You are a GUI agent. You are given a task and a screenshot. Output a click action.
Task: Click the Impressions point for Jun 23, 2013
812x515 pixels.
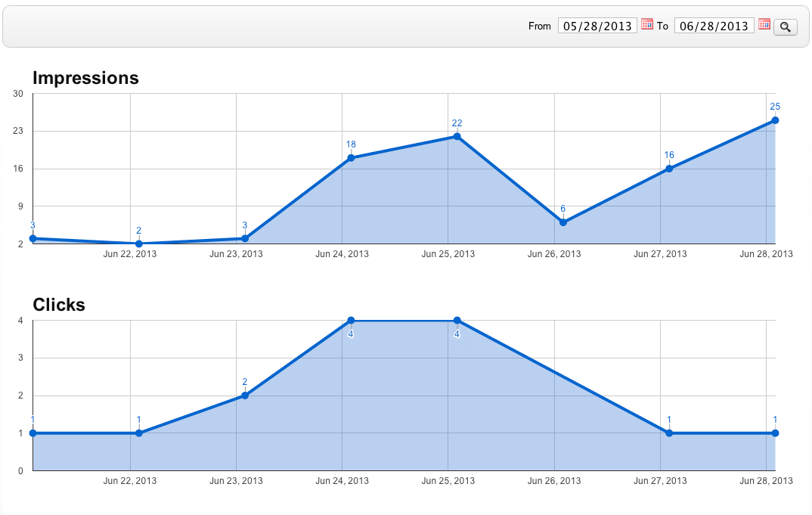(x=245, y=238)
